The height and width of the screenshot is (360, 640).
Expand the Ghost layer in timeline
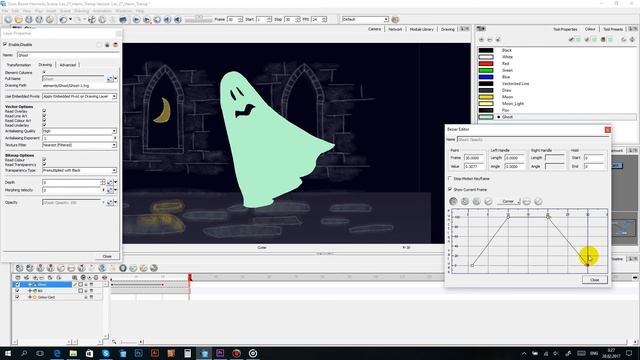[30, 284]
